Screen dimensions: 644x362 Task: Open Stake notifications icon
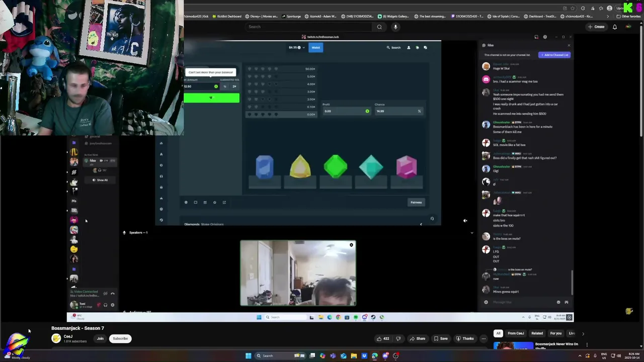coord(417,47)
